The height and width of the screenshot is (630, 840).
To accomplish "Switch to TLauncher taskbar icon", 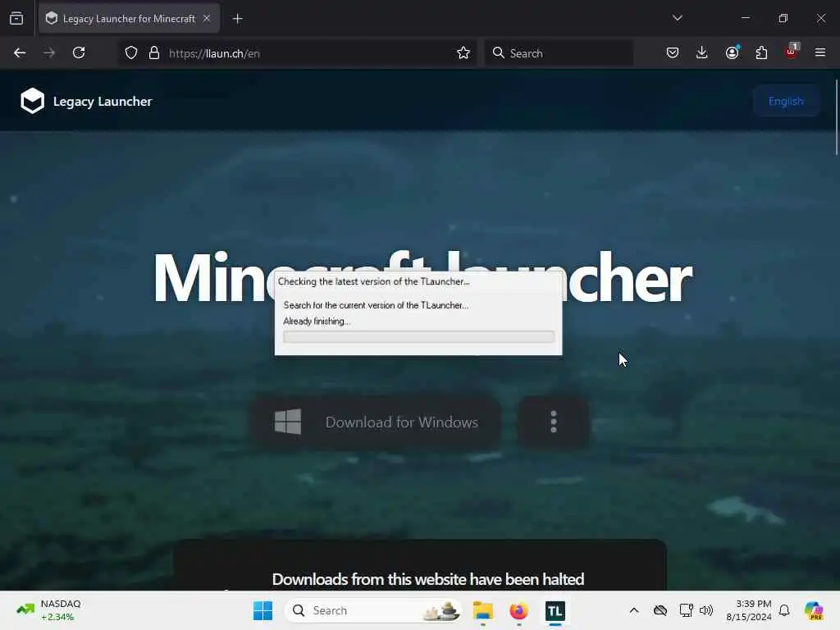I will (x=555, y=610).
